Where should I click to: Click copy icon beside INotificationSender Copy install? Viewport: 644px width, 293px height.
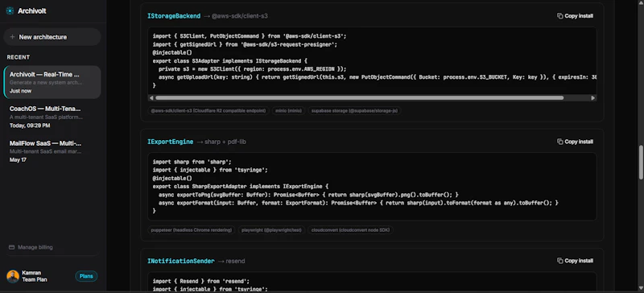tap(559, 261)
